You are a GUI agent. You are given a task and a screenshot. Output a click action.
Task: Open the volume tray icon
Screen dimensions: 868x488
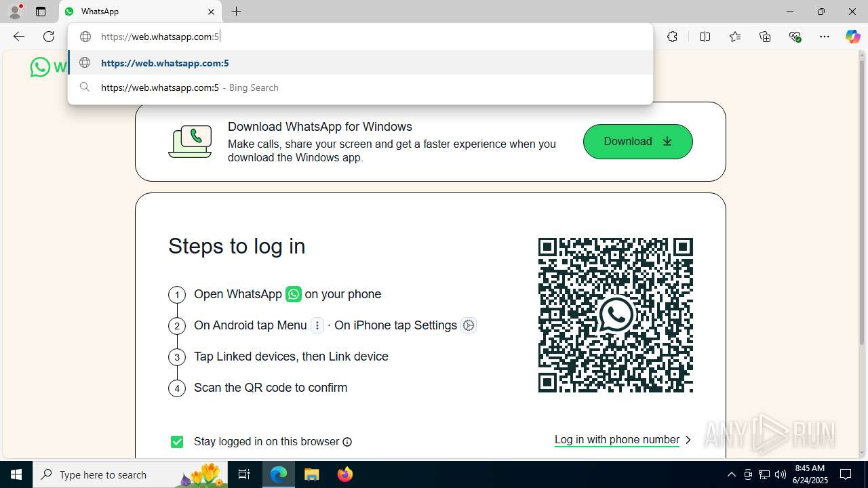click(780, 474)
